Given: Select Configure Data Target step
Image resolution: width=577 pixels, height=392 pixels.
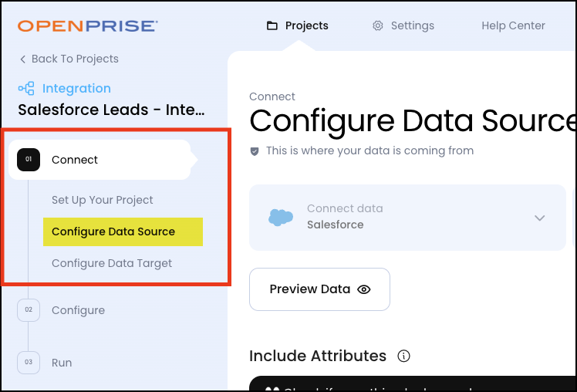Looking at the screenshot, I should [x=112, y=263].
